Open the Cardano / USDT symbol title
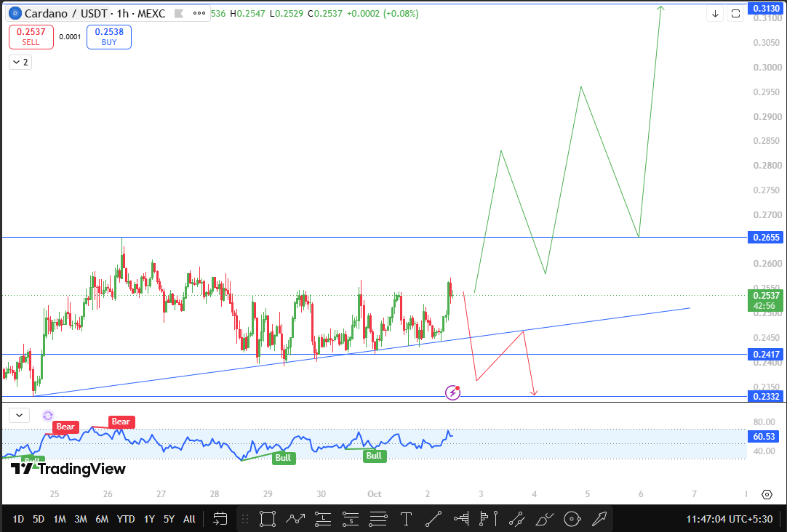The image size is (787, 532). click(x=66, y=14)
